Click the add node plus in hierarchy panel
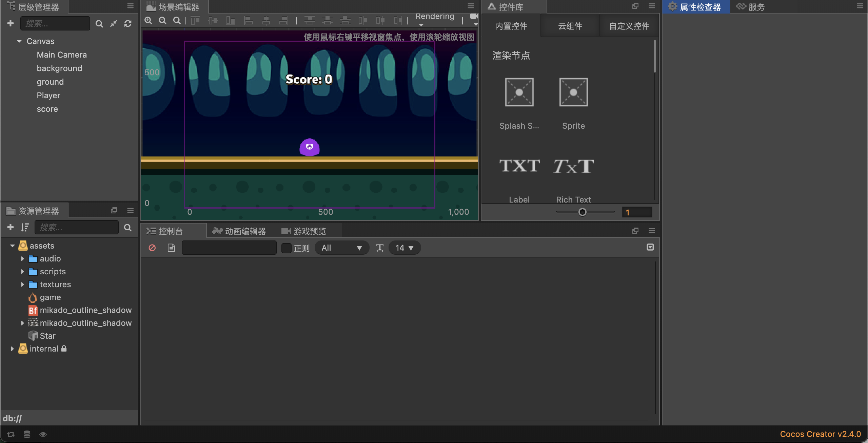Screen dimensions: 868x443 (11, 23)
